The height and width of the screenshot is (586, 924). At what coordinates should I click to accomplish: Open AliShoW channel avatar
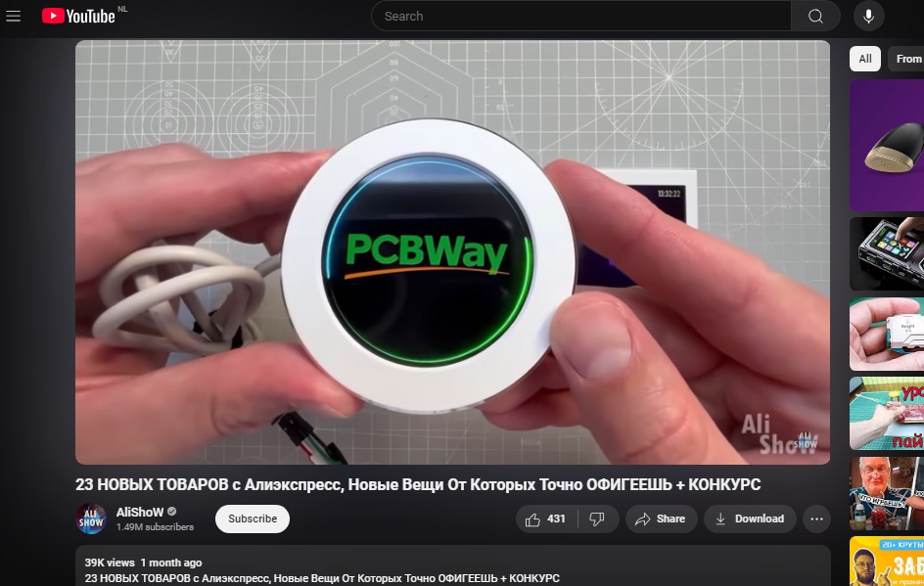coord(91,518)
